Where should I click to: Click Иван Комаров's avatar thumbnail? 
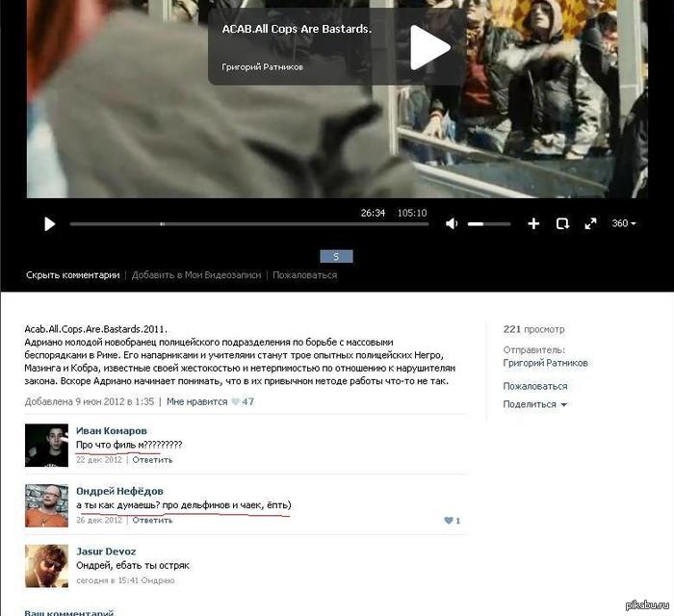pyautogui.click(x=46, y=445)
